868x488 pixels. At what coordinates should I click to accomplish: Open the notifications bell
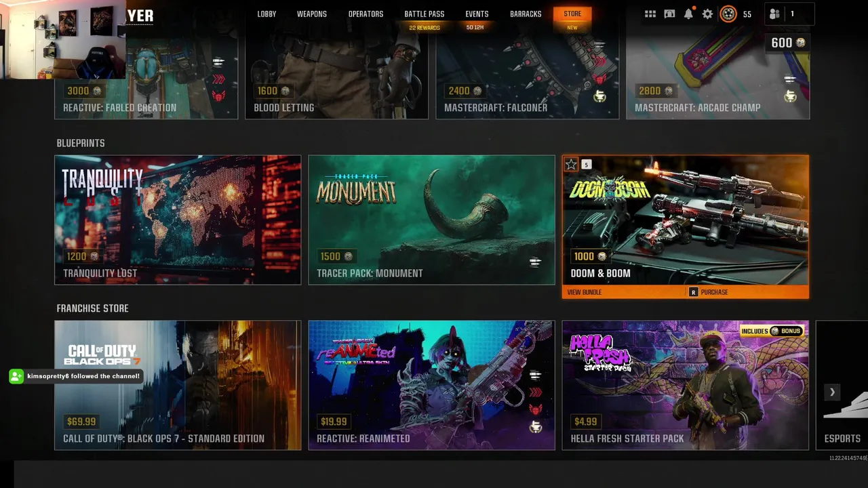pos(688,14)
